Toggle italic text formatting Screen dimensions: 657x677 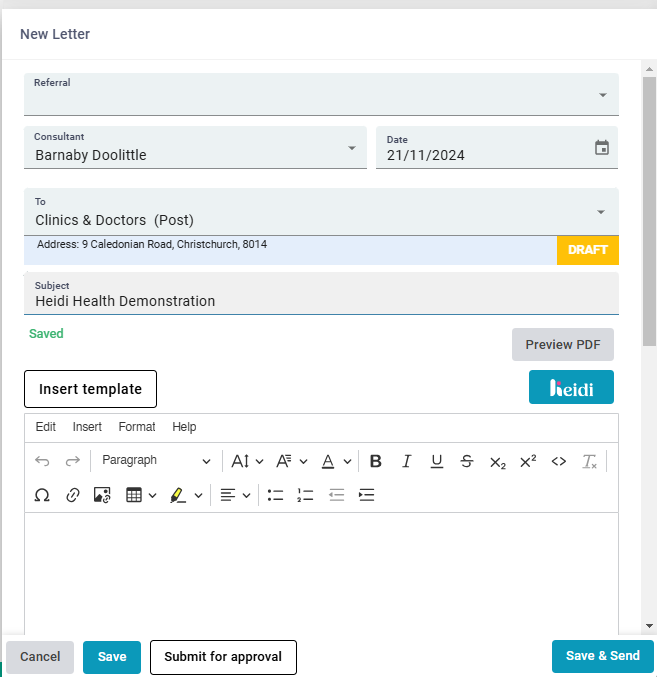(x=407, y=461)
